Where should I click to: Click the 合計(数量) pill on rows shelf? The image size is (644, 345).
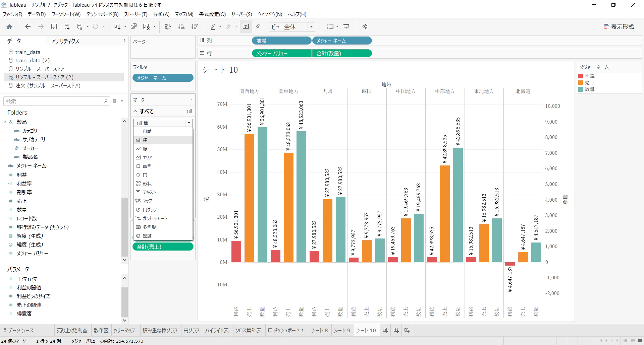tap(342, 53)
